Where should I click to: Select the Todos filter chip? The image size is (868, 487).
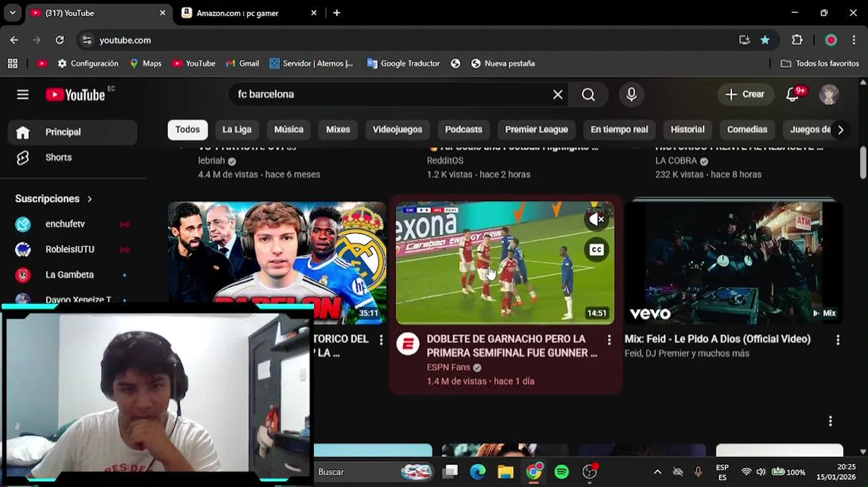pos(187,129)
